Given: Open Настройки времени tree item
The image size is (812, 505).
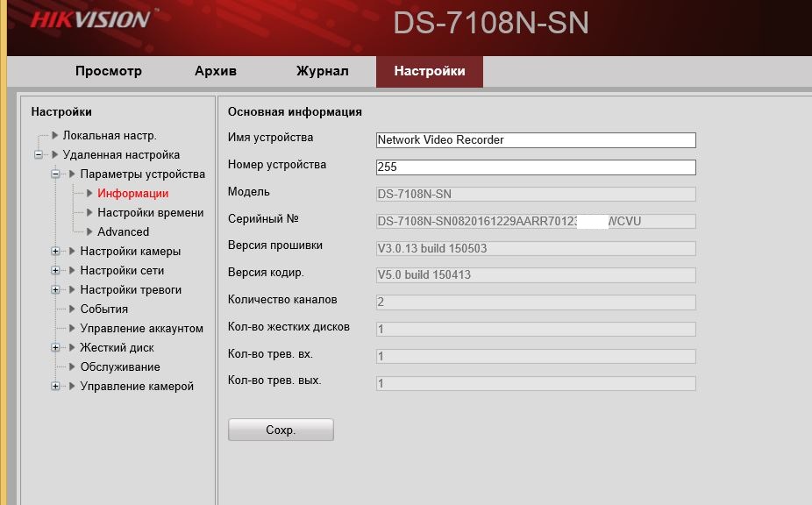Looking at the screenshot, I should (150, 212).
